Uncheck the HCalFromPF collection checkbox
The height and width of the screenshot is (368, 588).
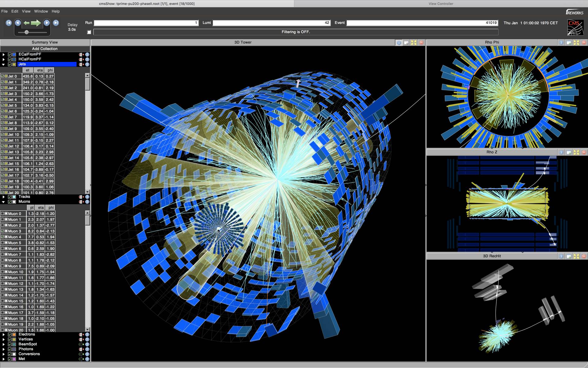(x=10, y=59)
